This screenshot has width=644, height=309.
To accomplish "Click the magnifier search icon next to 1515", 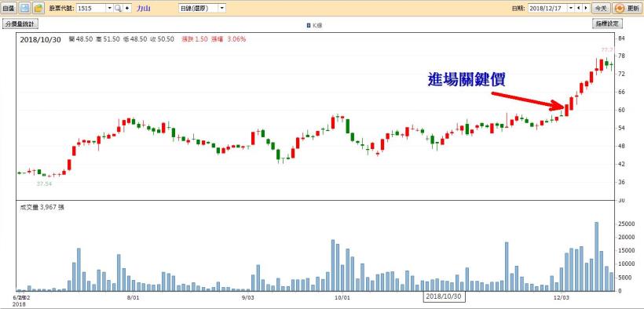I will tap(118, 8).
